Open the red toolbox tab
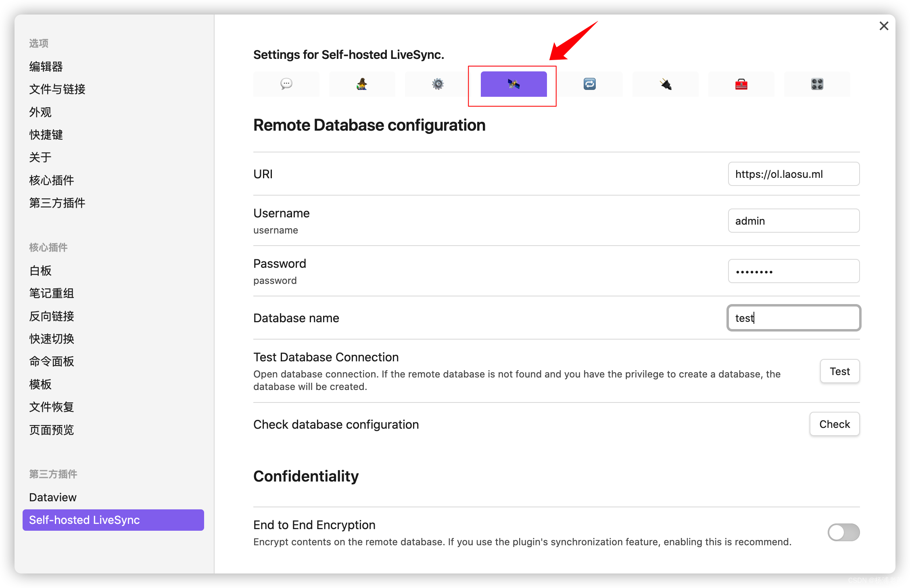910x588 pixels. point(741,84)
